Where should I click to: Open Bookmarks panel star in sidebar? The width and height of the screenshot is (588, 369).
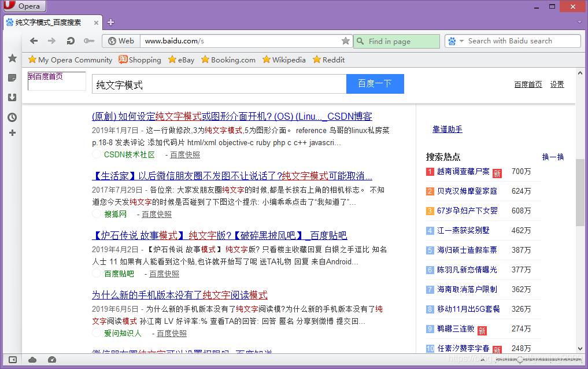pos(12,58)
